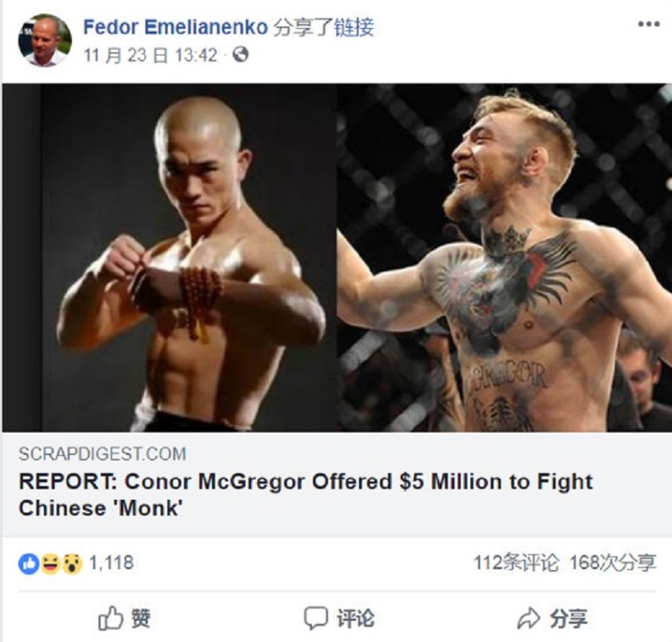672x642 pixels.
Task: Open the Conor McGregor article headline
Action: (x=305, y=494)
